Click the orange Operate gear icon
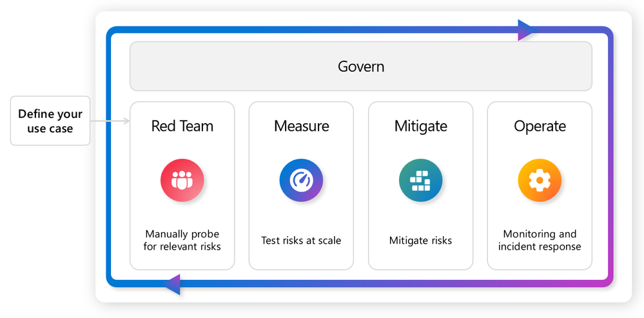The image size is (644, 318). tap(540, 181)
